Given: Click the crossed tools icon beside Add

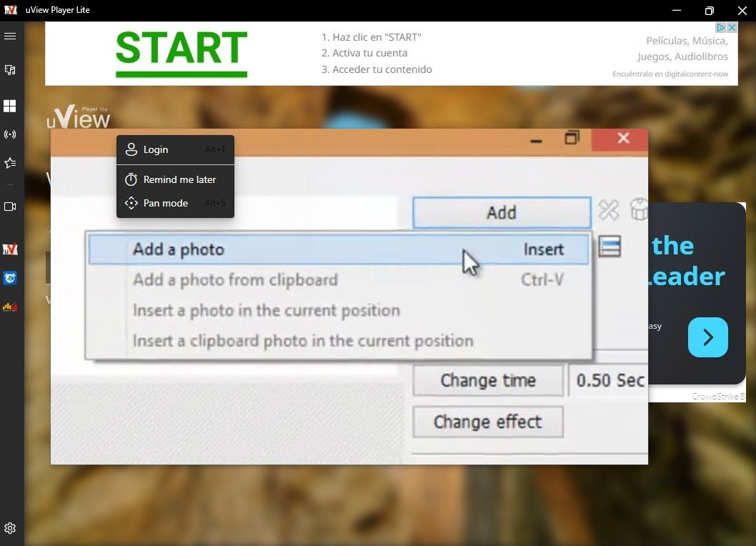Looking at the screenshot, I should 609,210.
